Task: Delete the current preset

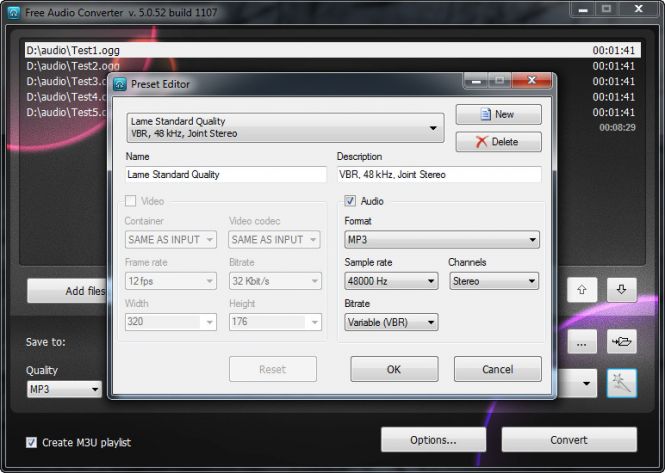Action: [498, 142]
